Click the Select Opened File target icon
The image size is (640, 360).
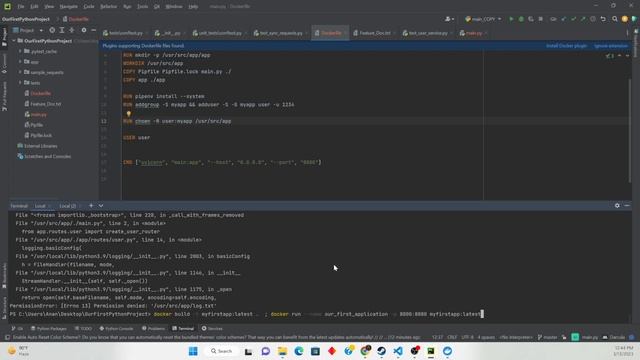(x=52, y=30)
